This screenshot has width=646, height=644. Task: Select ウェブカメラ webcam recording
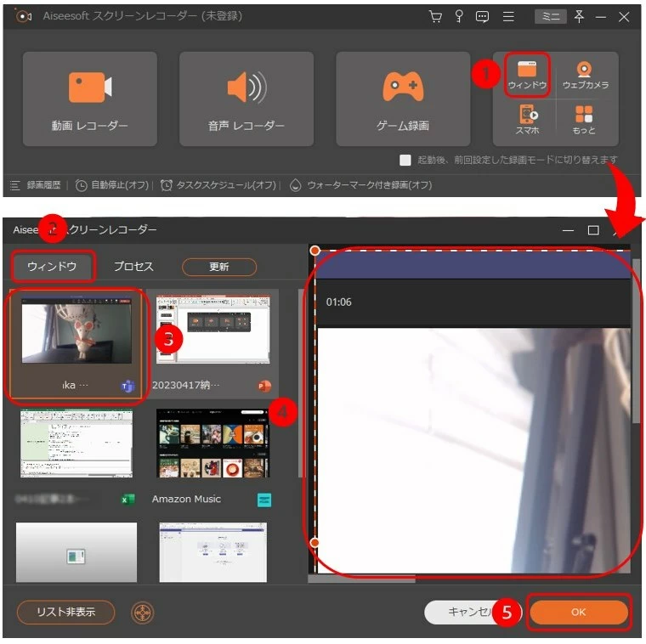pos(586,75)
